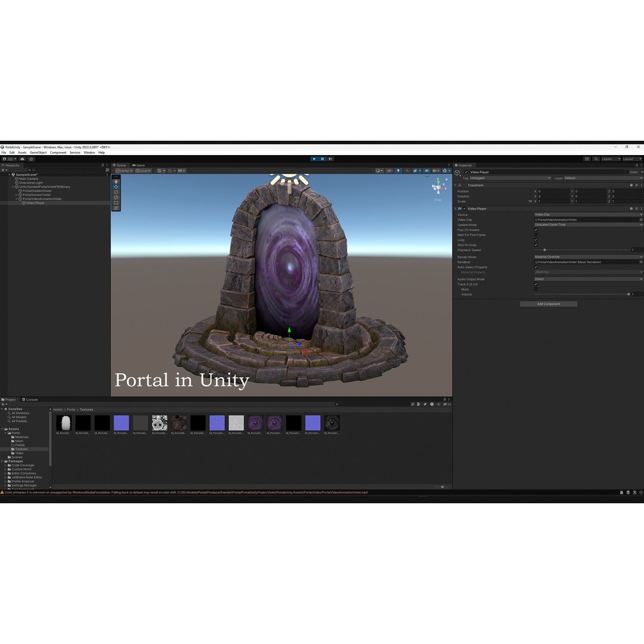This screenshot has width=644, height=644.
Task: Click the scene orientation gizmo
Action: (x=437, y=187)
